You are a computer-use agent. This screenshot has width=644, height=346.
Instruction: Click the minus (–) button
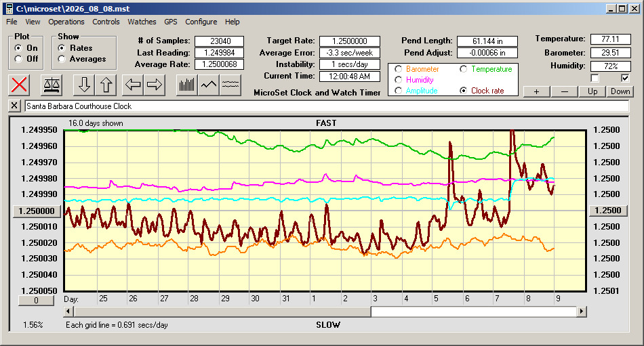564,91
